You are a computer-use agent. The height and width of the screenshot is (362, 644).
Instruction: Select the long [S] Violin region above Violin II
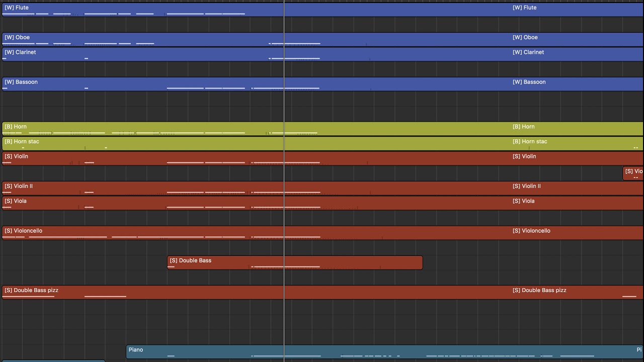tap(323, 158)
